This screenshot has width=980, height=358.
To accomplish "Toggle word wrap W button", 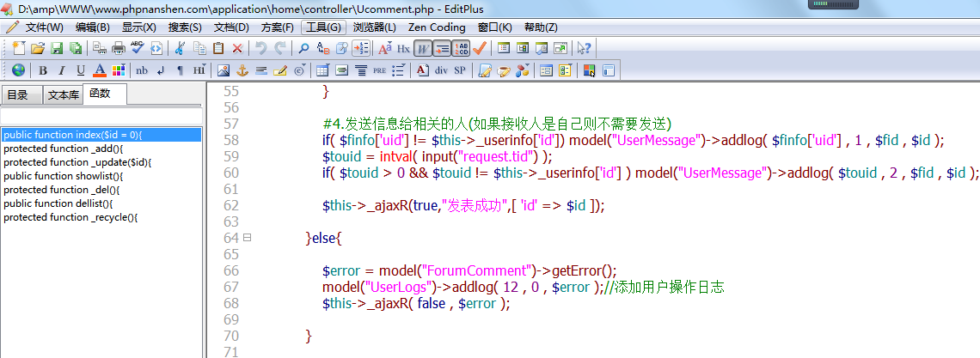I will pos(423,48).
